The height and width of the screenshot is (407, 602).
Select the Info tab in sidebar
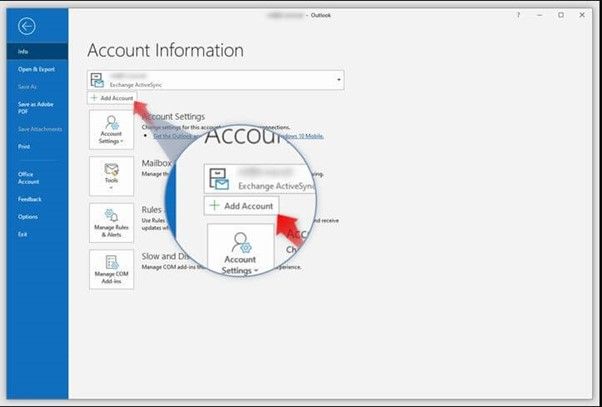tap(23, 51)
